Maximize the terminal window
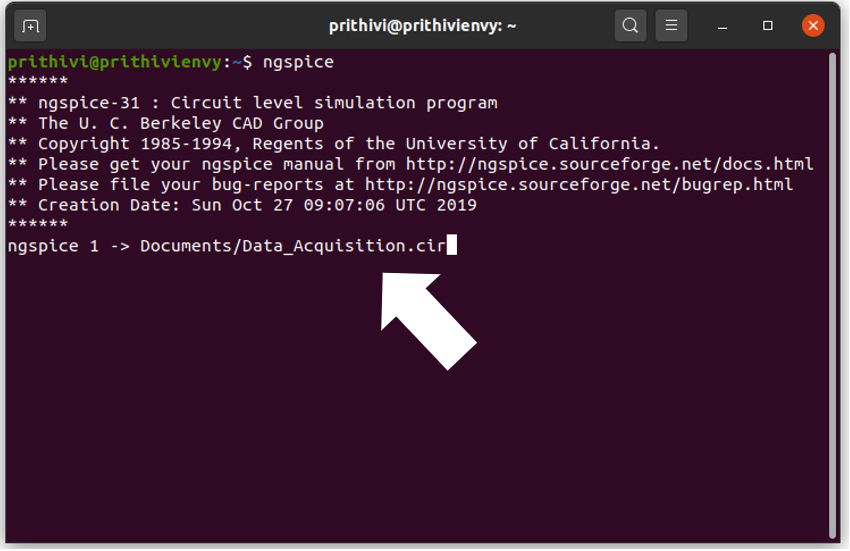This screenshot has width=850, height=551. click(x=768, y=25)
